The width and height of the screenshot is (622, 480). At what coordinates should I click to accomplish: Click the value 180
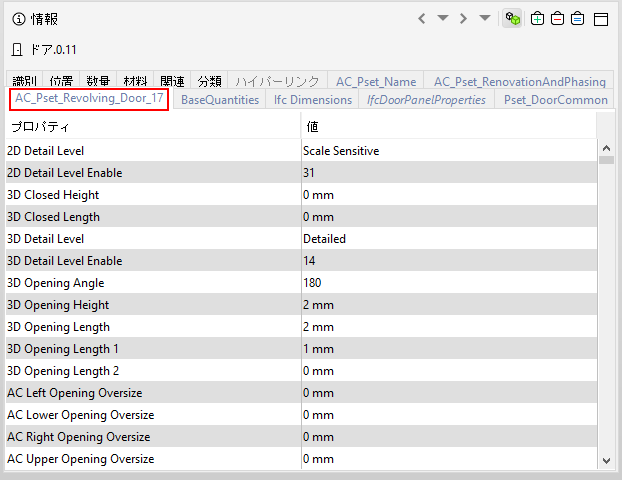click(x=312, y=283)
